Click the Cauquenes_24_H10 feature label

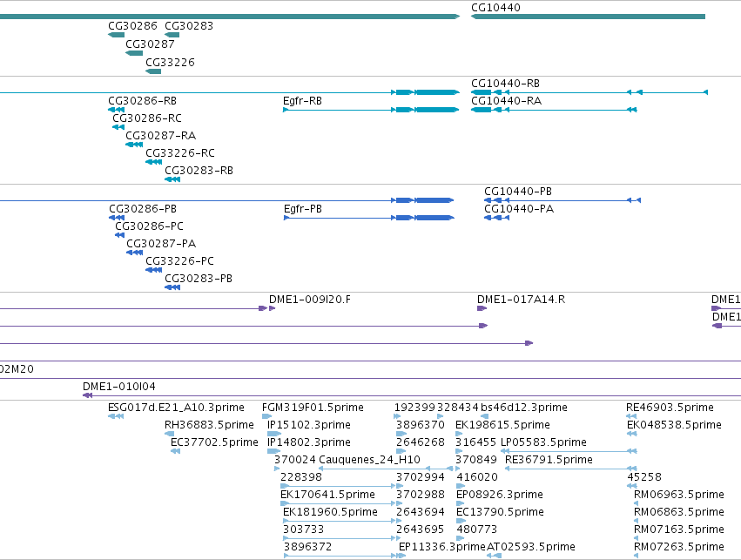[369, 460]
